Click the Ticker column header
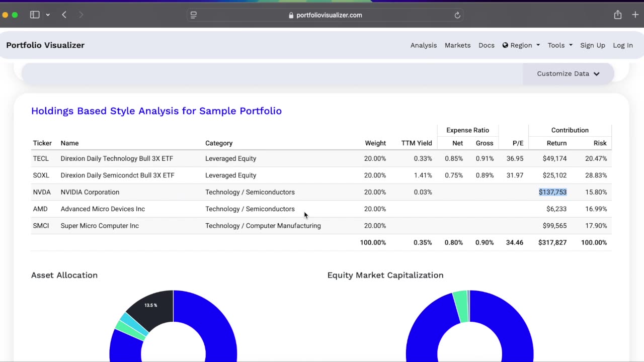The width and height of the screenshot is (644, 362). click(x=42, y=143)
